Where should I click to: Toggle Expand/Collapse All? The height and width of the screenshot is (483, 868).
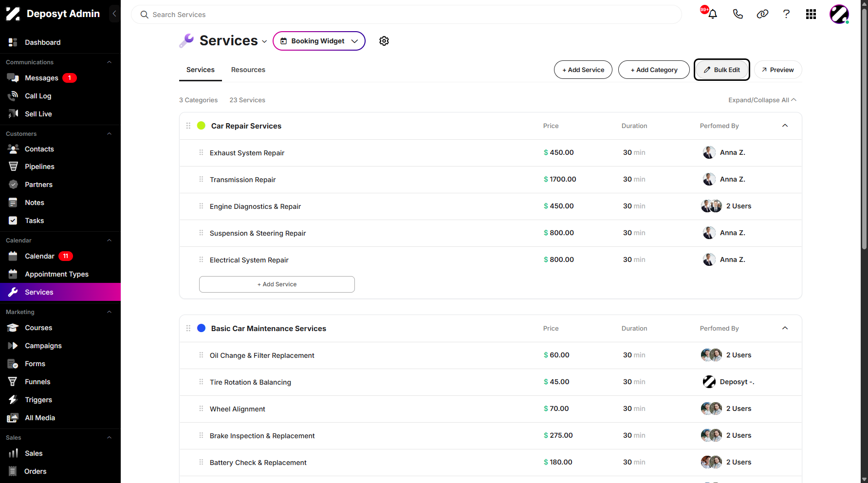tap(762, 100)
